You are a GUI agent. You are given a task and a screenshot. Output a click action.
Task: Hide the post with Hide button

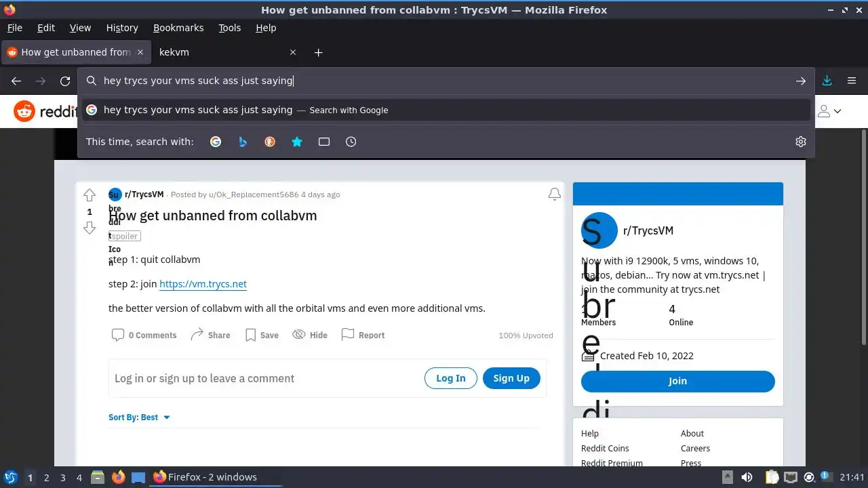[x=310, y=335]
